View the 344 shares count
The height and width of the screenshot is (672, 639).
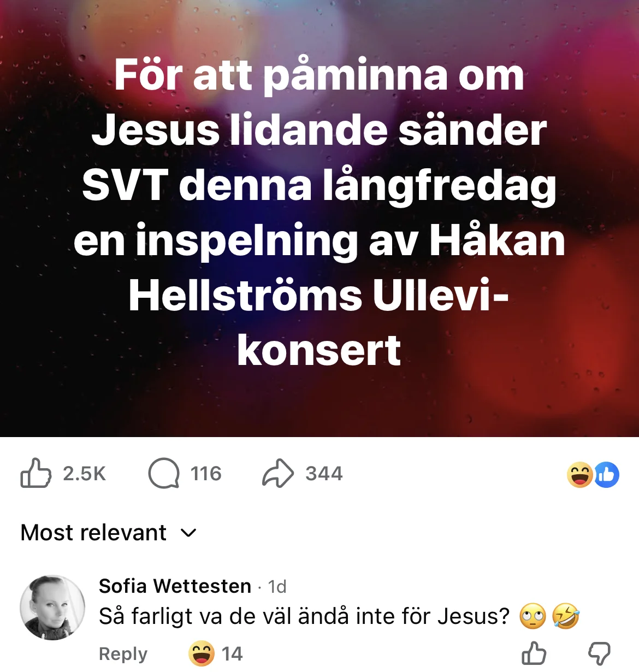pos(324,474)
